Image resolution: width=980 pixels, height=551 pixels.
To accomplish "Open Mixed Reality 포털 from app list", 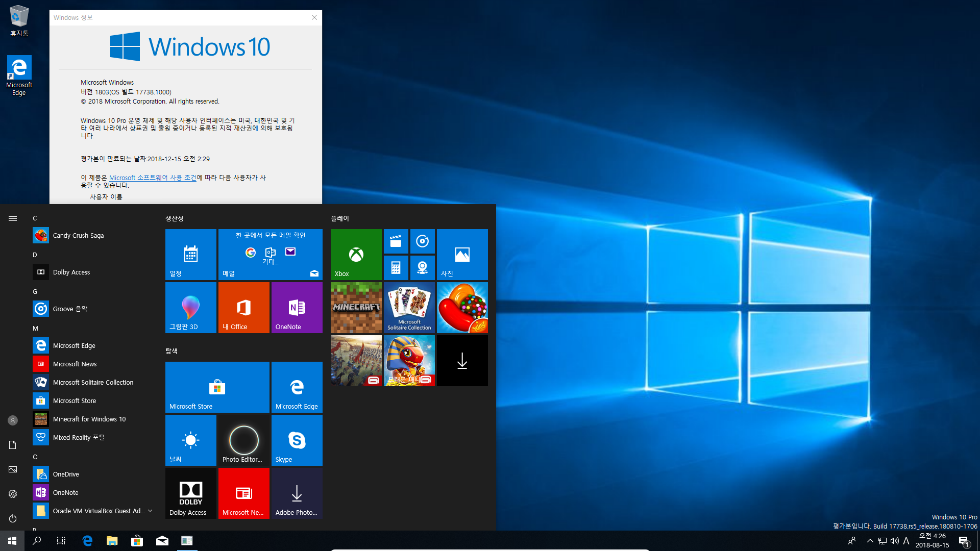I will point(94,437).
